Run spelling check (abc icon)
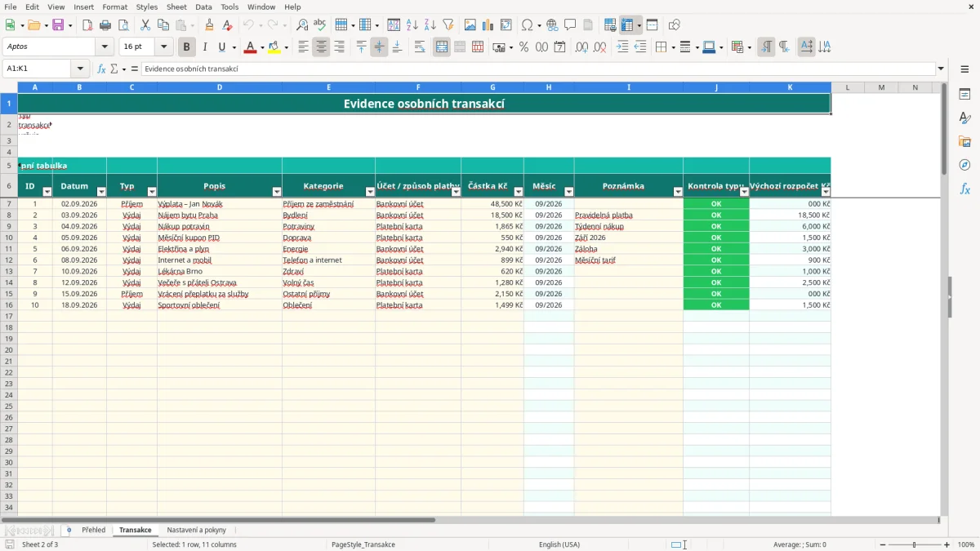The width and height of the screenshot is (980, 551). [x=320, y=25]
